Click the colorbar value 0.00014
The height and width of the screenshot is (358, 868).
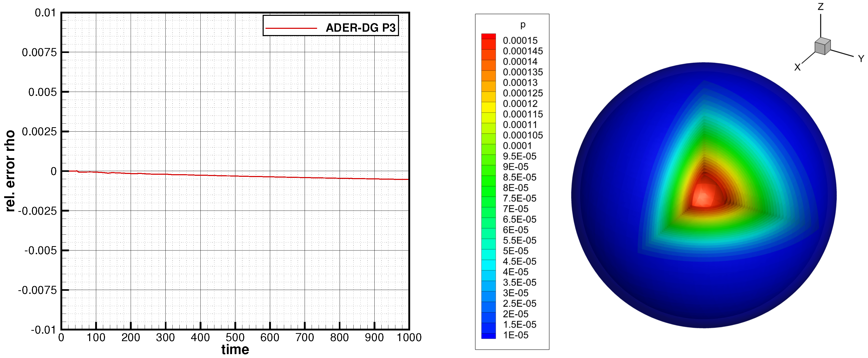(520, 62)
